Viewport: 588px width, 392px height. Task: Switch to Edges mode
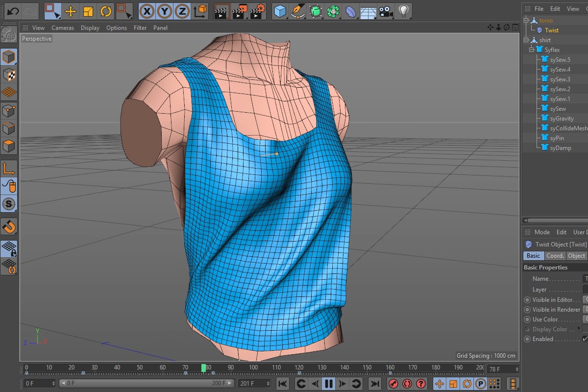pos(9,128)
